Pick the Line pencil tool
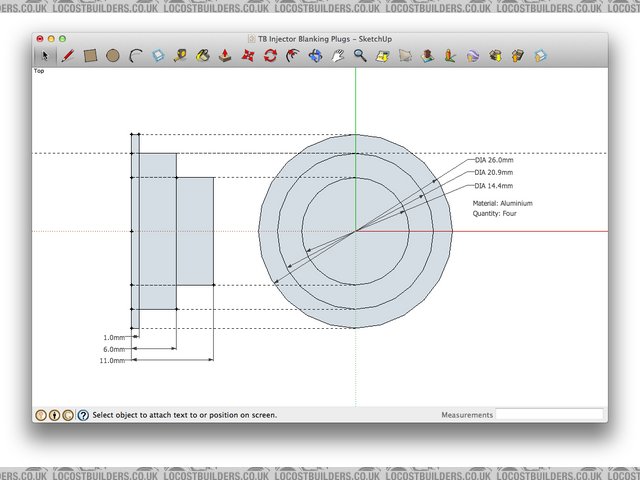 (67, 56)
